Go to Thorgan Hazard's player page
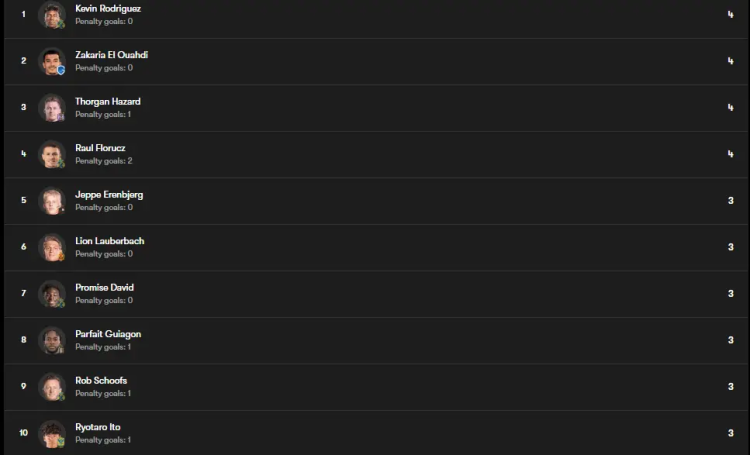The image size is (750, 455). tap(108, 102)
